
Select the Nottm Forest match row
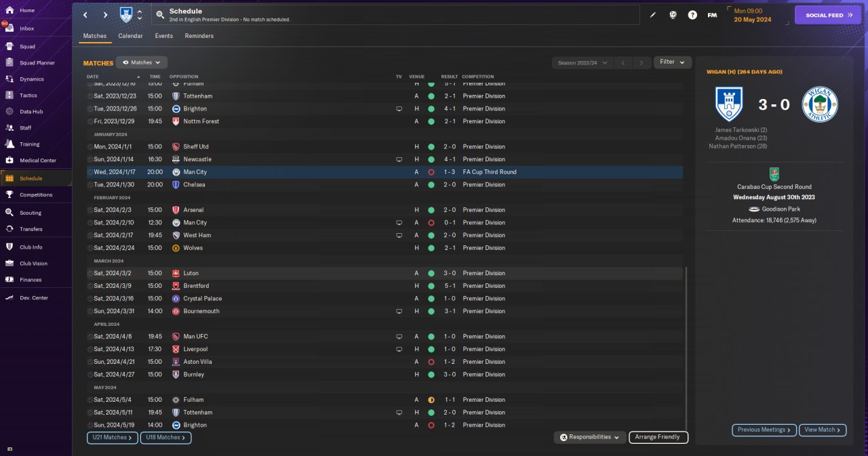click(384, 121)
